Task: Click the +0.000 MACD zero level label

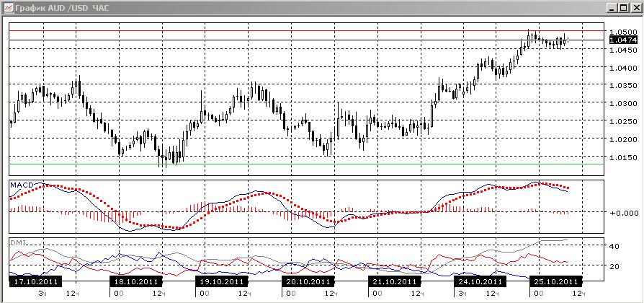Action: pyautogui.click(x=623, y=212)
